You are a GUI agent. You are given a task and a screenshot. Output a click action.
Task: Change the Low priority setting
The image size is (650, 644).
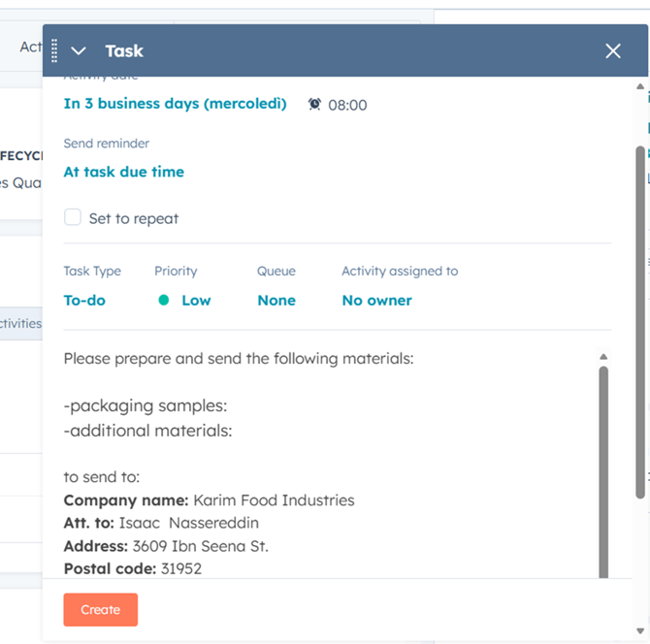[195, 301]
